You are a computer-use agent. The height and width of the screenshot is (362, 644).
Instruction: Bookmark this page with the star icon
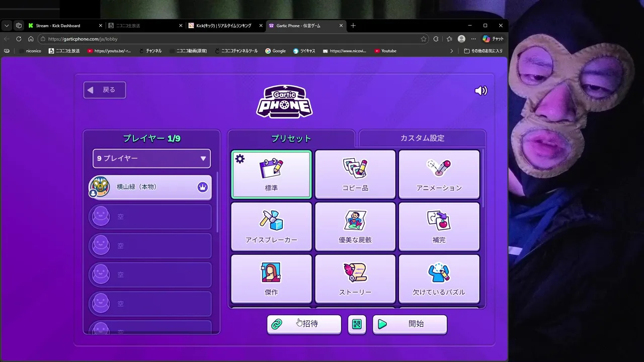tap(424, 39)
